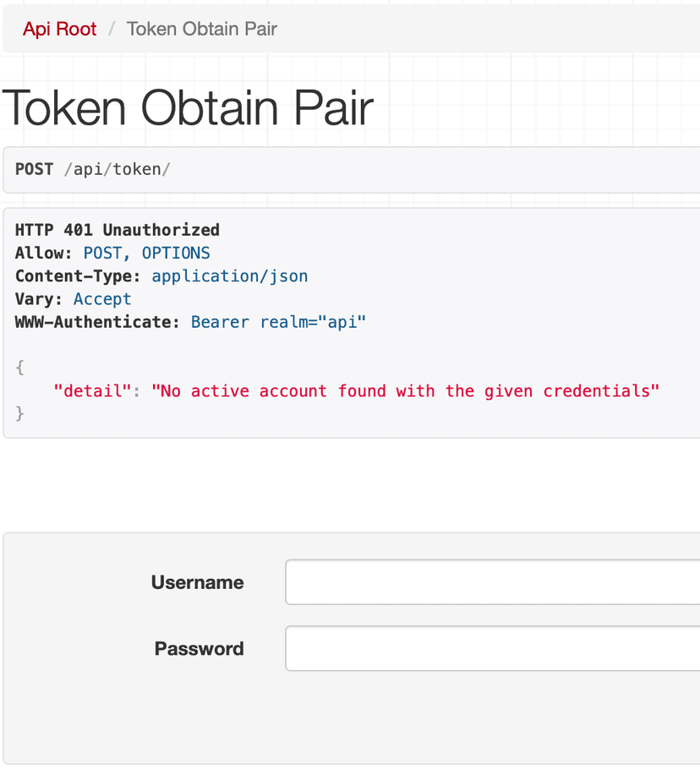Click the Username form label
Screen dimensions: 700x769
pos(197,581)
